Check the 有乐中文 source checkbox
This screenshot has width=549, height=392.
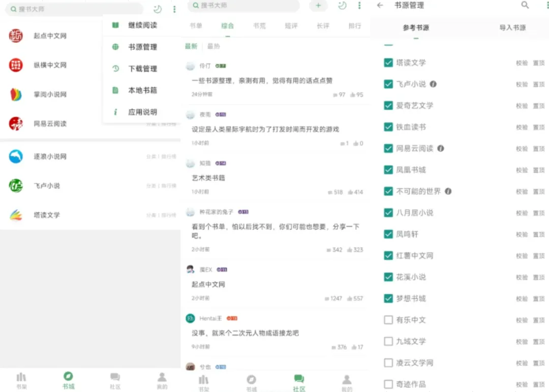(388, 320)
